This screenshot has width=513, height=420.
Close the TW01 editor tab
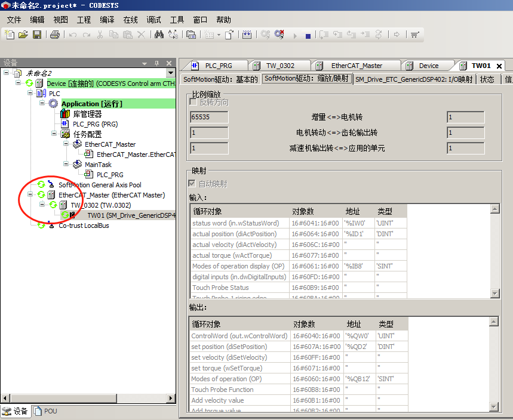(499, 66)
